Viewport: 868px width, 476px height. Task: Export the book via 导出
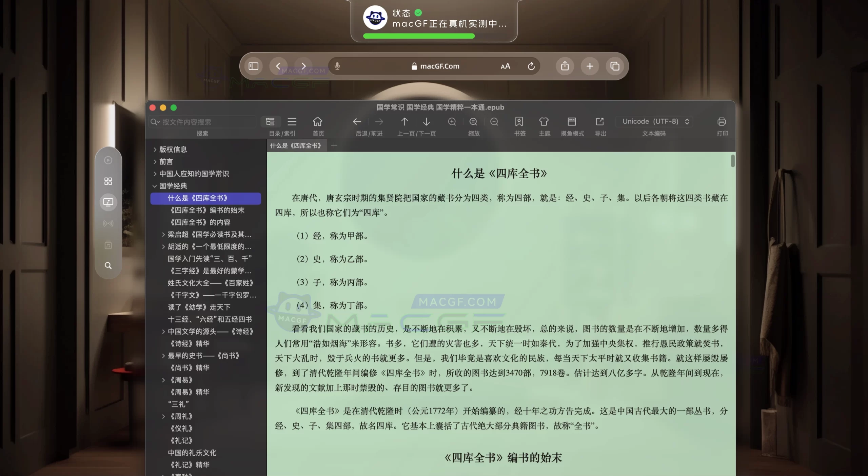click(x=600, y=121)
